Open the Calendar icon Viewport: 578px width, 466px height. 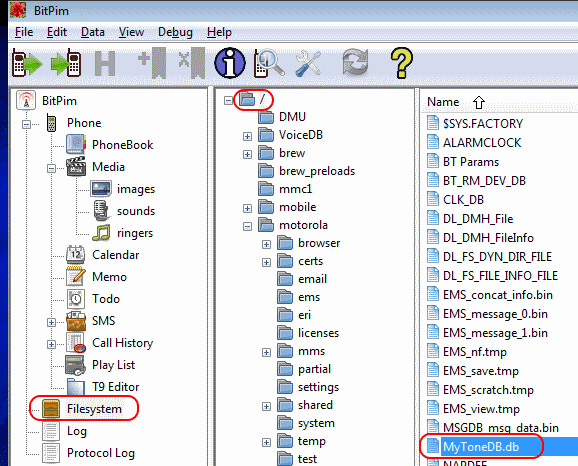[76, 254]
